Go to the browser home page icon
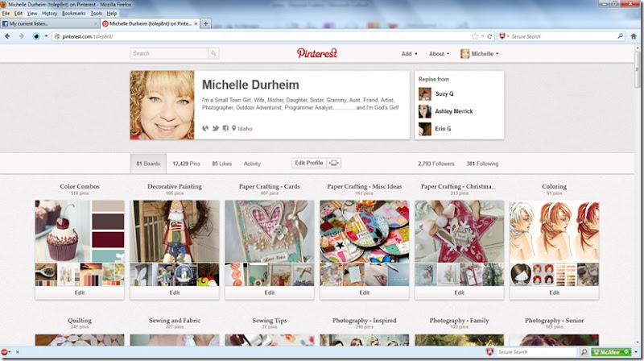The height and width of the screenshot is (361, 644). (x=634, y=36)
